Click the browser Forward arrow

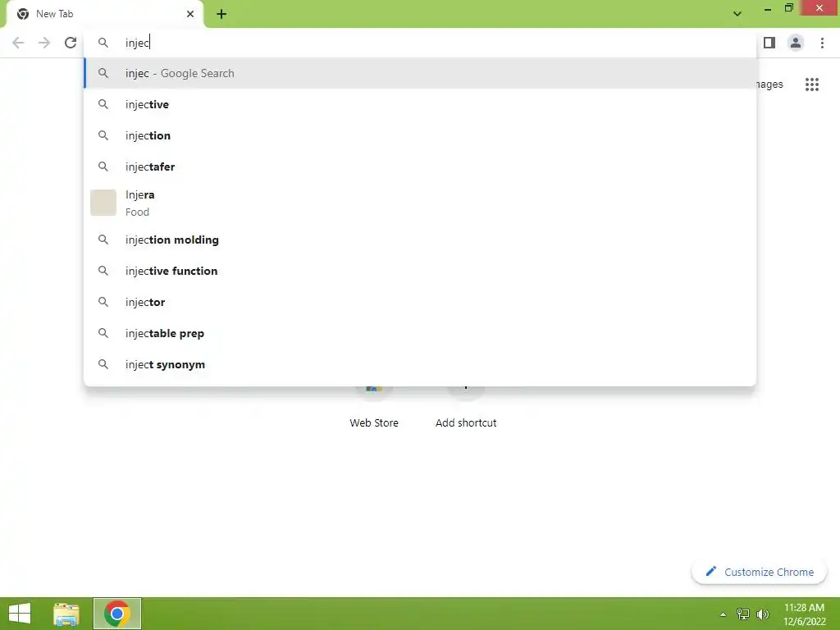[44, 43]
